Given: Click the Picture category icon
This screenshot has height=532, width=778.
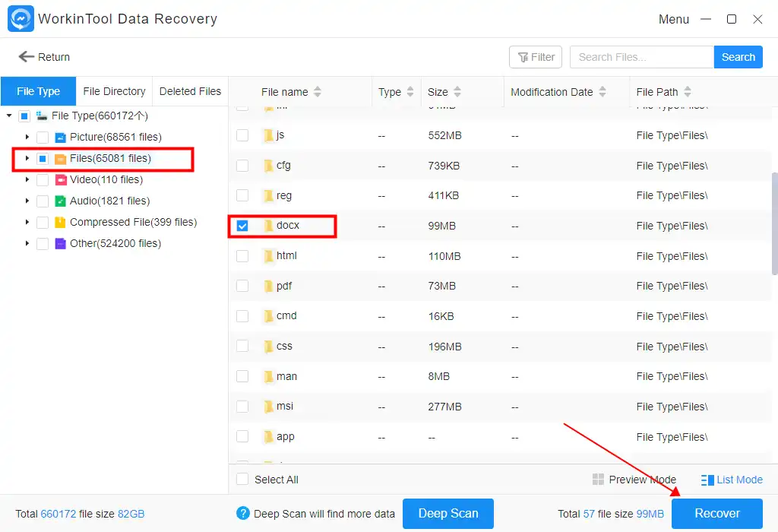Looking at the screenshot, I should (x=61, y=138).
